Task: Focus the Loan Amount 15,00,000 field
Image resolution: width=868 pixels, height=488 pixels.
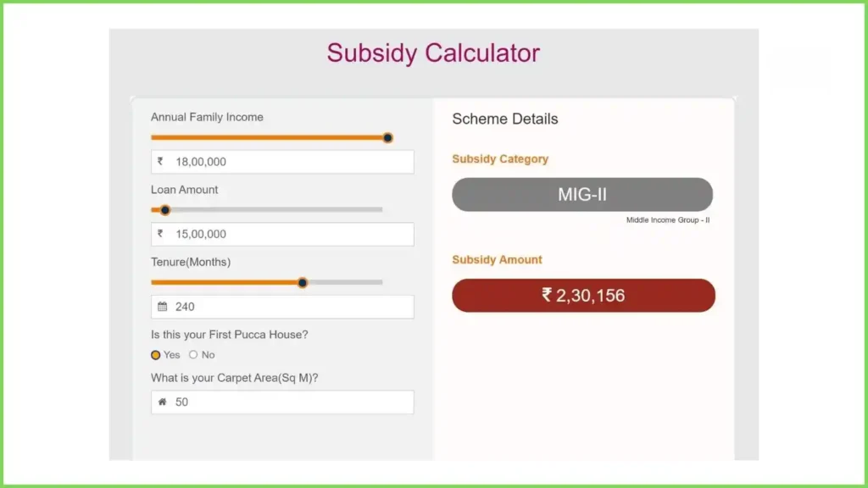Action: click(282, 234)
